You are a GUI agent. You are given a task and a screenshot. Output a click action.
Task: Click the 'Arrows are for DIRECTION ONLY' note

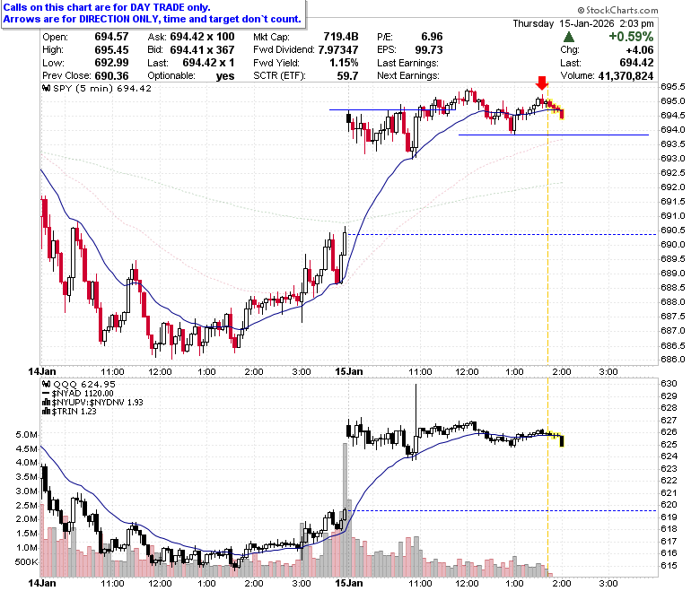pyautogui.click(x=153, y=19)
